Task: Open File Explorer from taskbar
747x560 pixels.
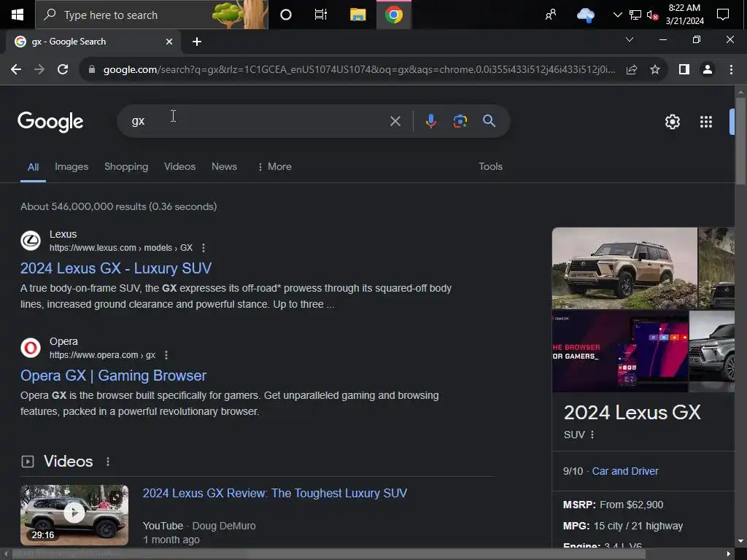Action: coord(357,15)
